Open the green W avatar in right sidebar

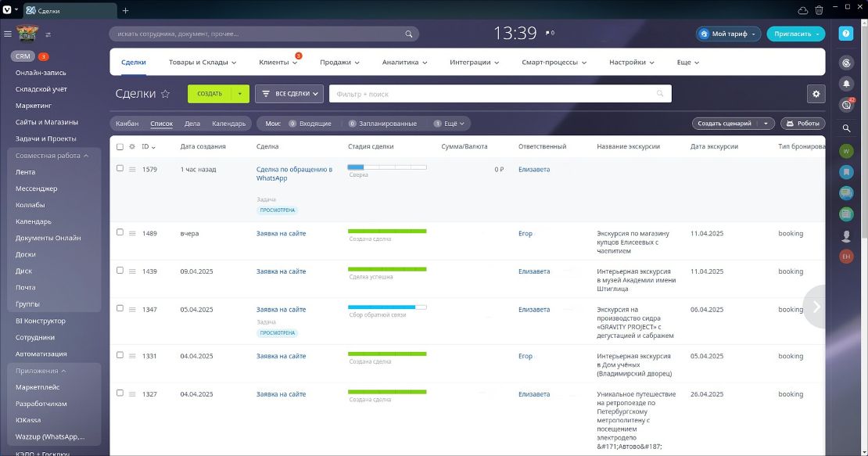pos(846,151)
